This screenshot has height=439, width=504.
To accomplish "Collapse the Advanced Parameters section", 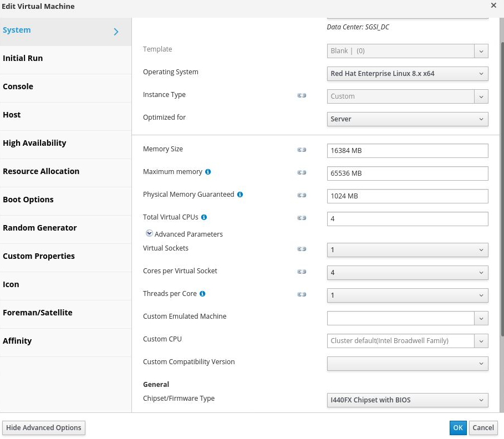I will [x=149, y=234].
